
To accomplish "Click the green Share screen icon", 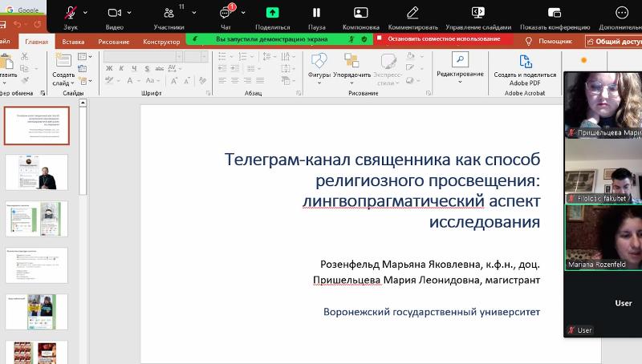I will pyautogui.click(x=273, y=13).
